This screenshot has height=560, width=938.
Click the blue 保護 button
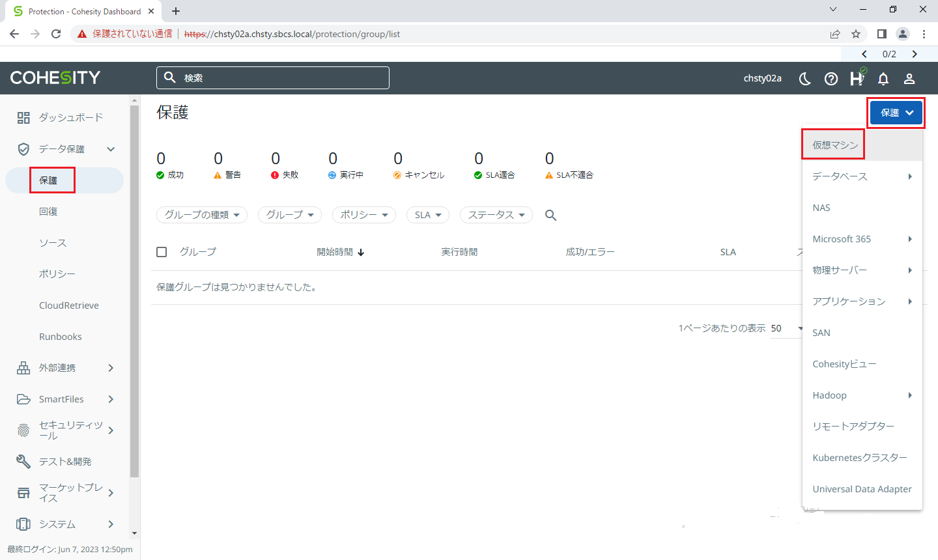click(x=896, y=113)
